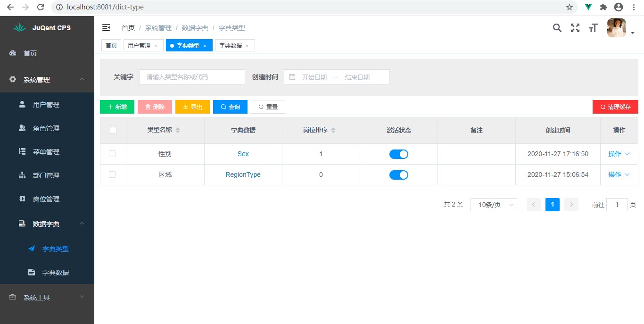The height and width of the screenshot is (324, 644).
Task: Reload the page with browser refresh icon
Action: (x=41, y=7)
